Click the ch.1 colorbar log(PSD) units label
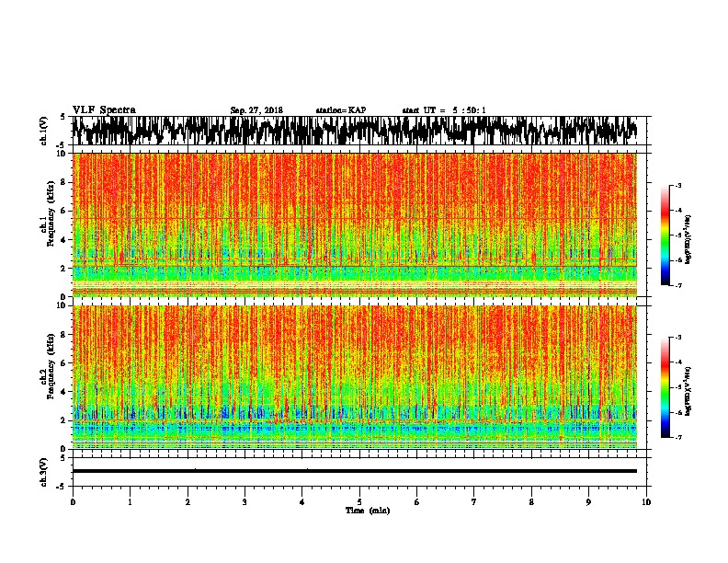The image size is (728, 563). [x=688, y=239]
